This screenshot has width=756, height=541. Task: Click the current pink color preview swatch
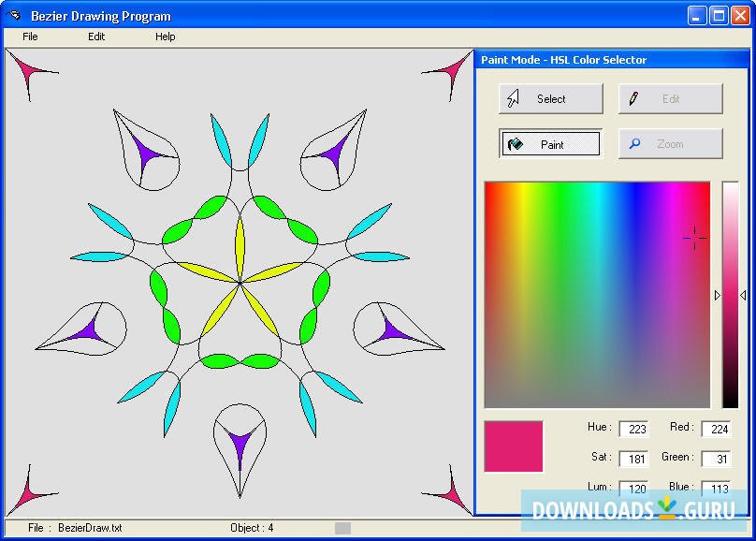(x=514, y=446)
